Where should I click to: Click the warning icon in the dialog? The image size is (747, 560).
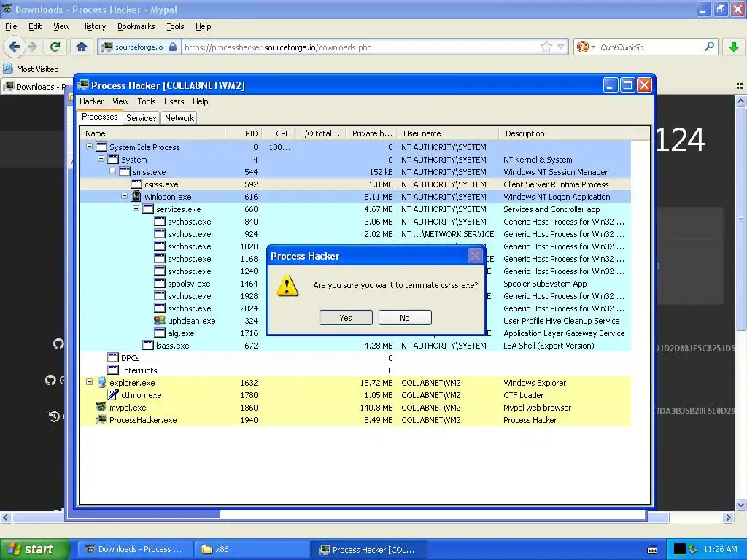point(287,285)
